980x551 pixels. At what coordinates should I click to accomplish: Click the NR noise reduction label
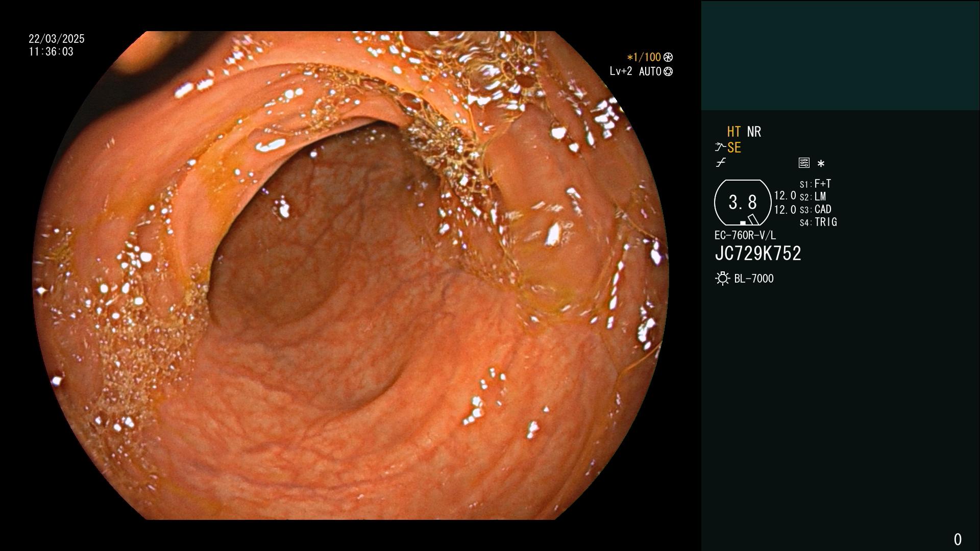click(x=754, y=132)
